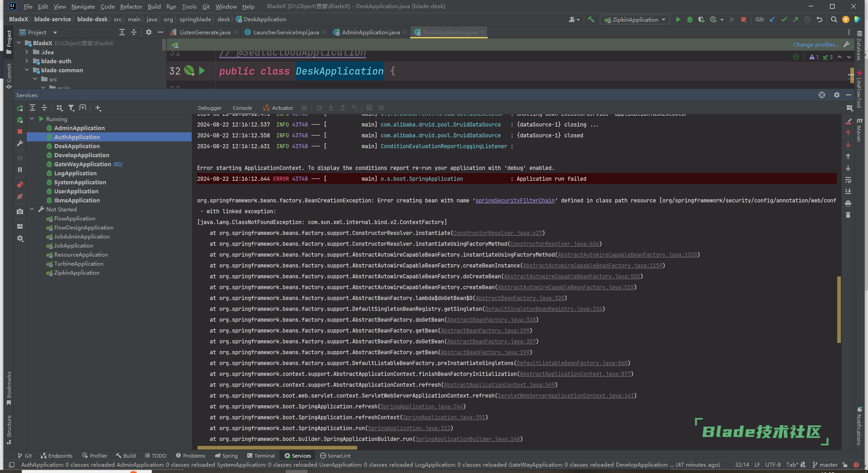
Task: Open the Problems tool window
Action: point(190,456)
